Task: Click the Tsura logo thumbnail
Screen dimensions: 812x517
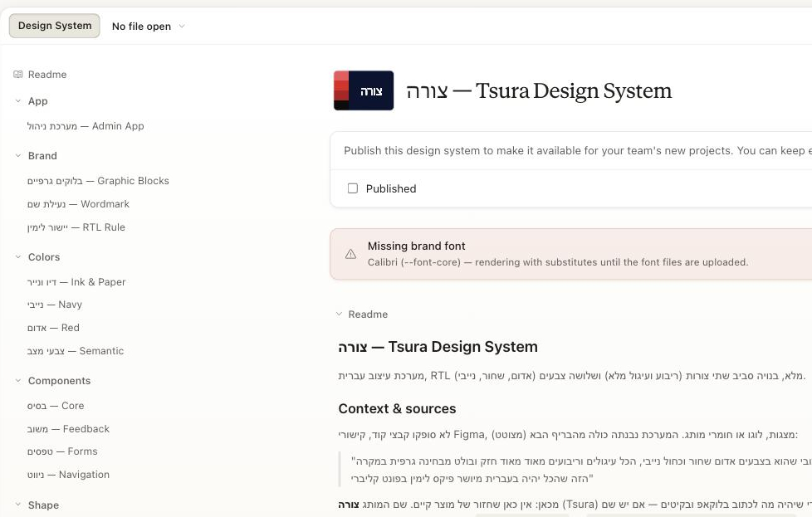Action: [x=364, y=90]
